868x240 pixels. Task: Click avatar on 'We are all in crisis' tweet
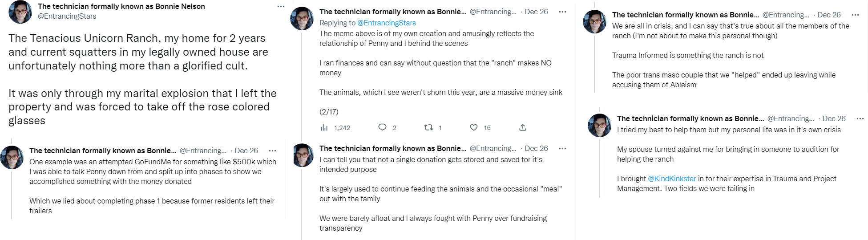pyautogui.click(x=594, y=22)
